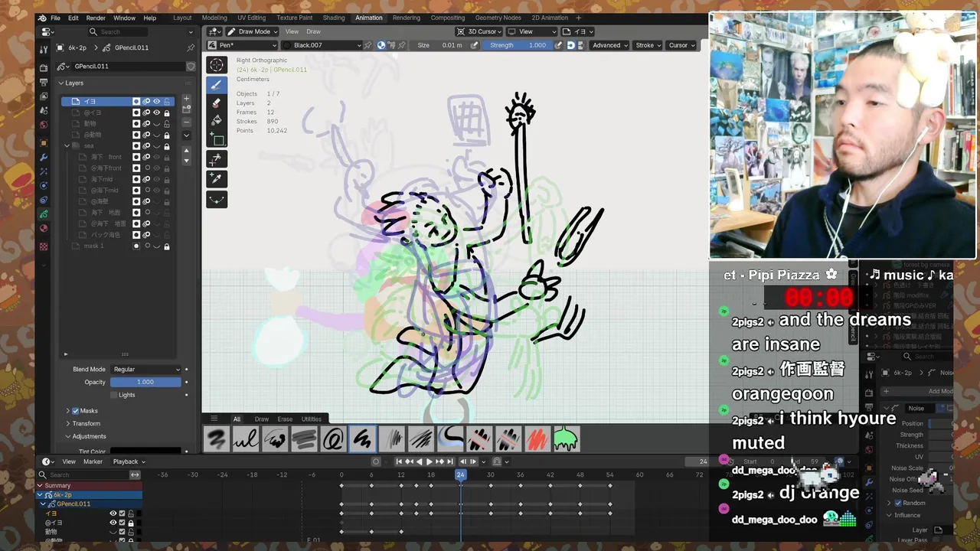The height and width of the screenshot is (551, 980).
Task: Choose the red scribble brush asset
Action: point(537,439)
